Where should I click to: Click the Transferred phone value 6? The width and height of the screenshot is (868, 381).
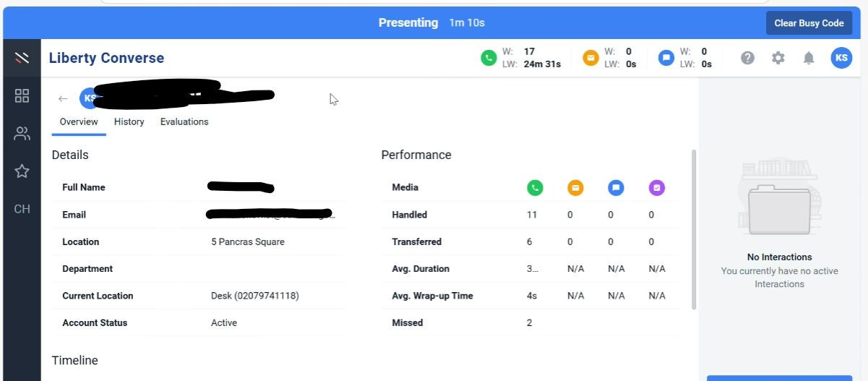click(530, 242)
